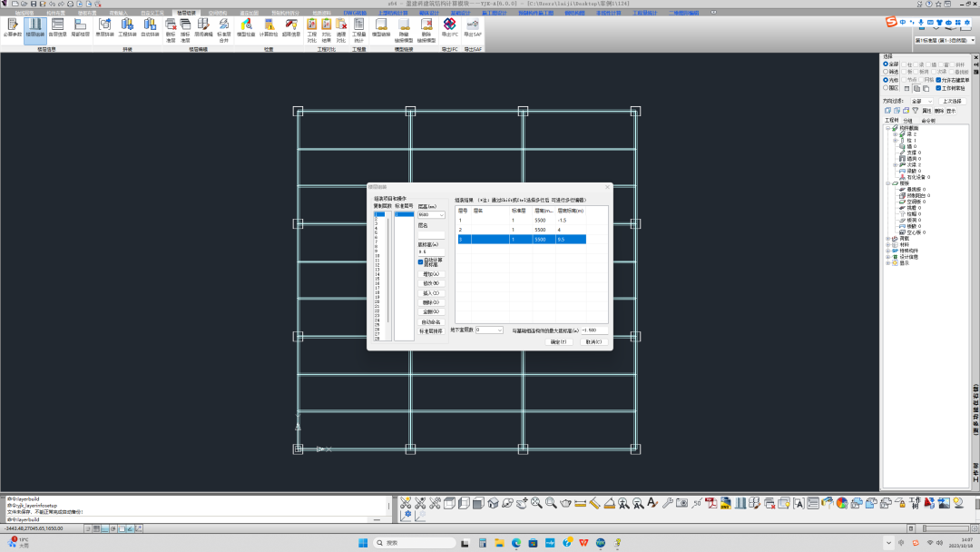The height and width of the screenshot is (552, 980).
Task: Switch to the 荷载输入 ribbon tab
Action: point(118,13)
